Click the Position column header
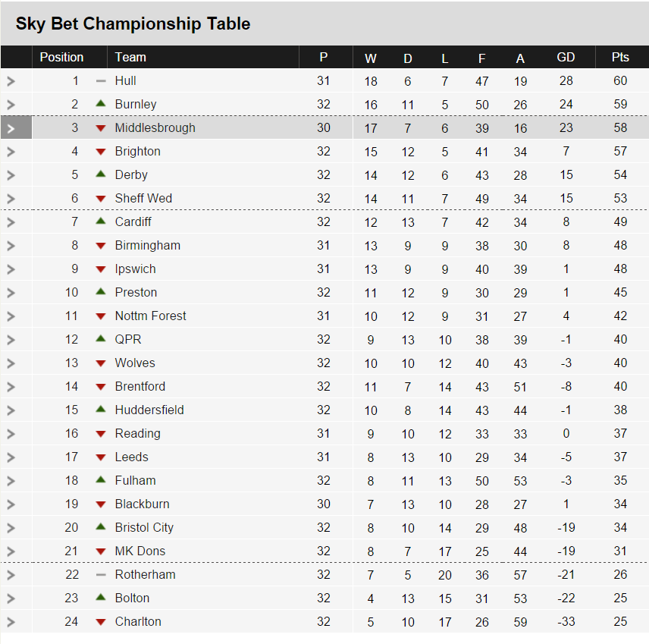 61,58
